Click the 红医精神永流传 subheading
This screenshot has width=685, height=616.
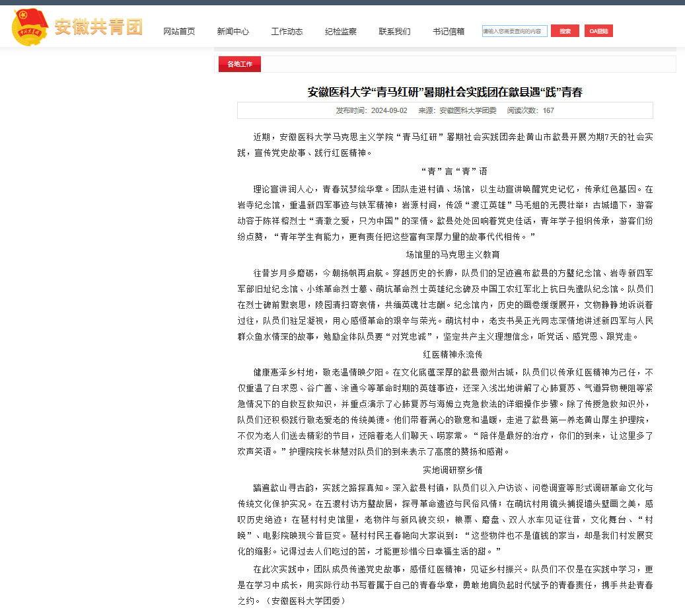pyautogui.click(x=453, y=354)
